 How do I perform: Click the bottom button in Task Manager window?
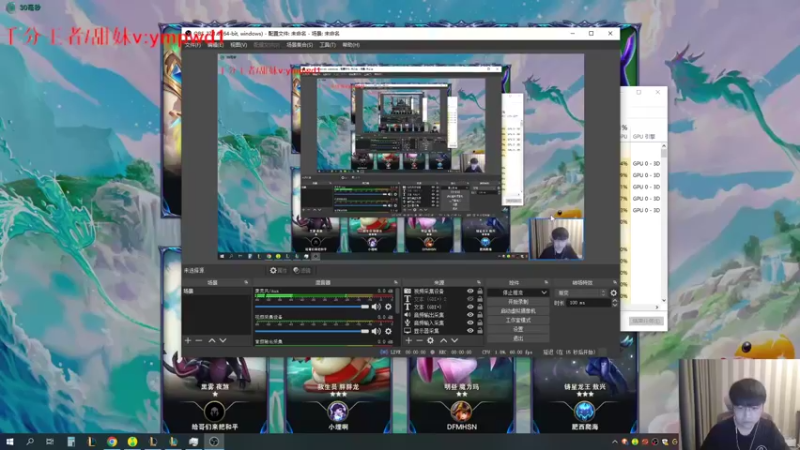[x=645, y=321]
